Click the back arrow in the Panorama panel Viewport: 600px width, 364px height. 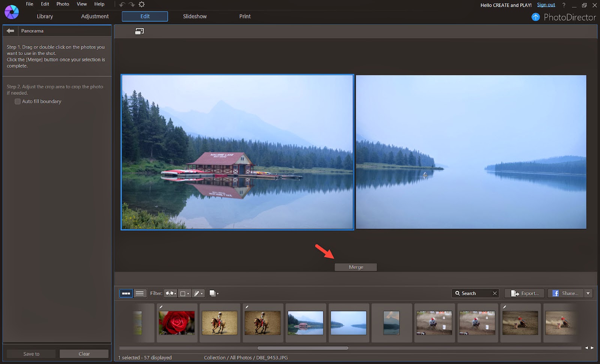[x=10, y=30]
